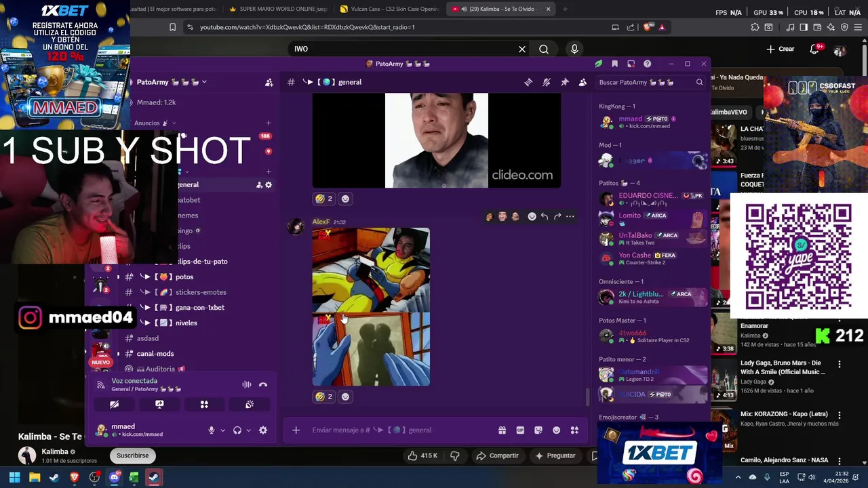Open headphone output options arrow

pos(248,430)
